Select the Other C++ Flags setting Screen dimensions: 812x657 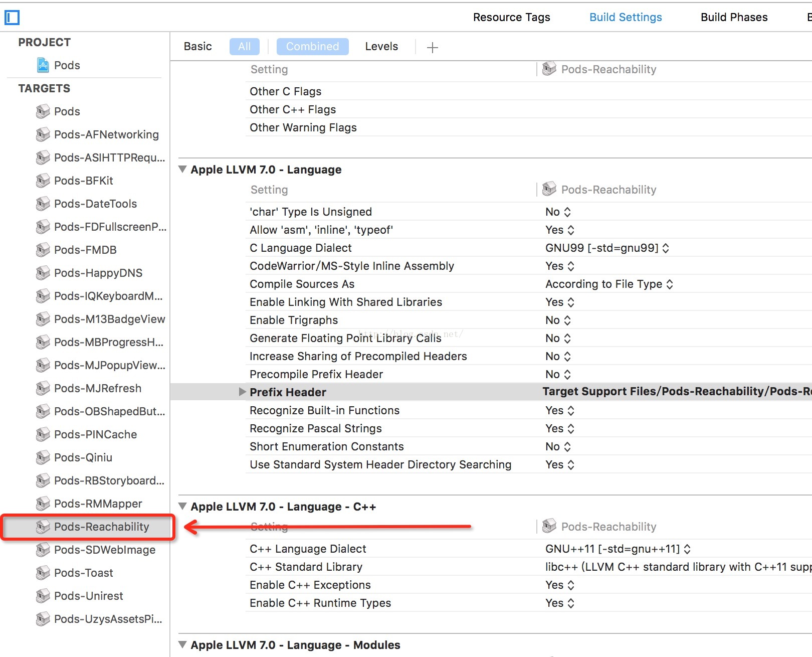[293, 109]
